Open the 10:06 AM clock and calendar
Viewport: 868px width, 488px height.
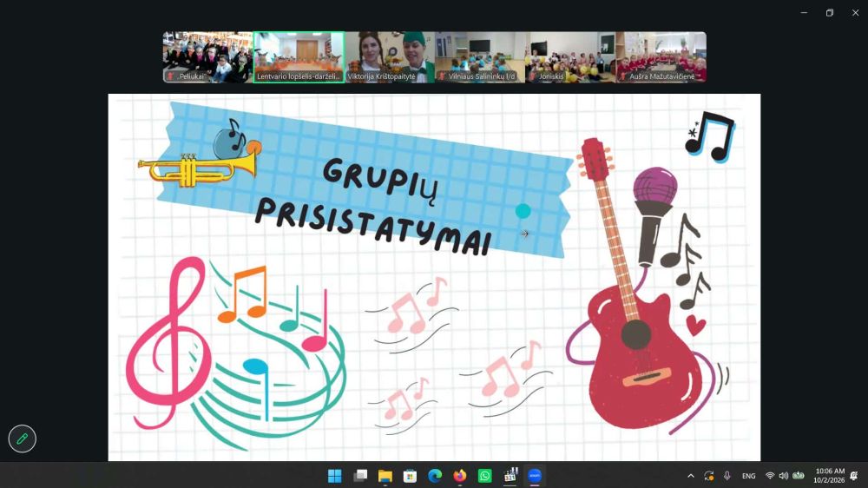pos(829,476)
